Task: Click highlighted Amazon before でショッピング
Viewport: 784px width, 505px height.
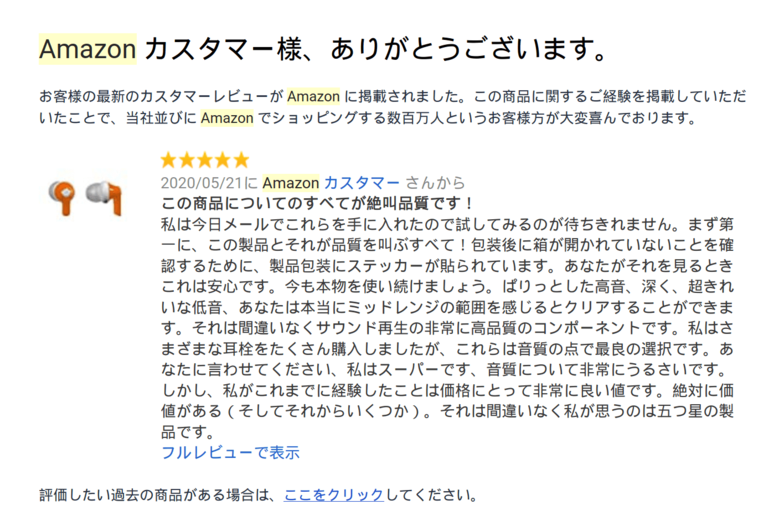Action: (x=227, y=118)
